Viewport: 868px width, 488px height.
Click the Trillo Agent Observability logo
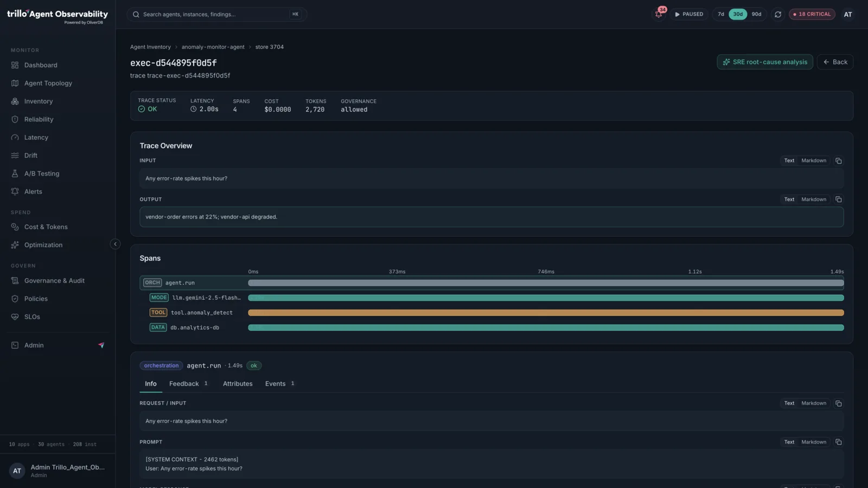pos(58,16)
